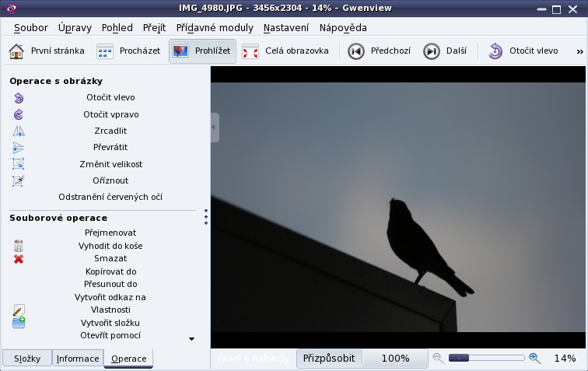Open the Nápověda menu
Viewport: 588px width, 371px height.
coord(343,28)
